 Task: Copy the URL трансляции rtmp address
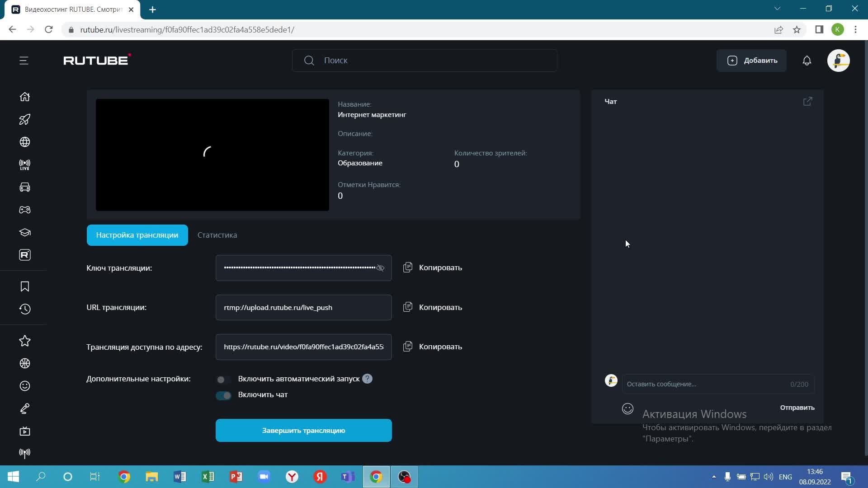click(433, 307)
